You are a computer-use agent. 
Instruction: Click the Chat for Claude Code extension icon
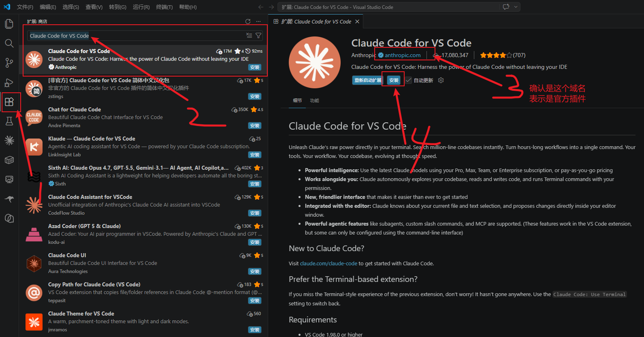point(34,117)
